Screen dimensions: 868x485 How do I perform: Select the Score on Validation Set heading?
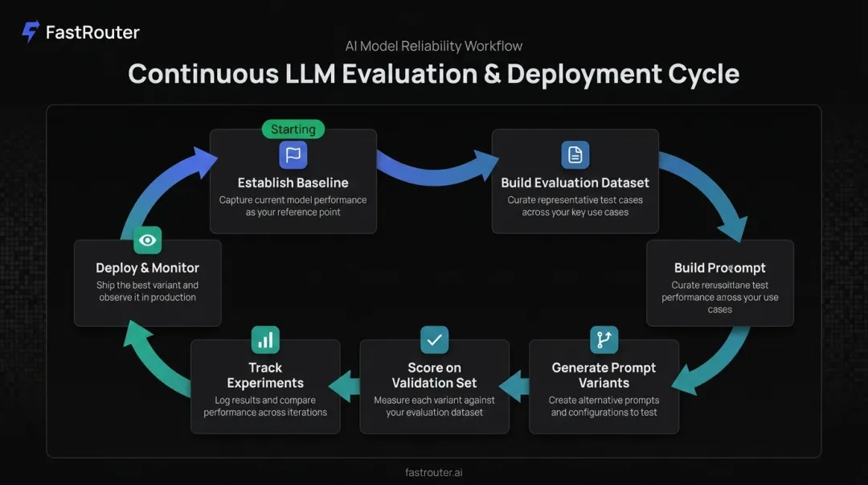(435, 376)
